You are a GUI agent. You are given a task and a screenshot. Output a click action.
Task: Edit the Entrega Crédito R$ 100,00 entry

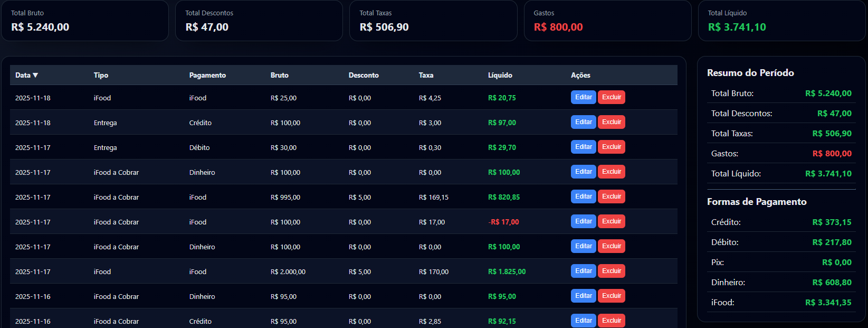[583, 122]
